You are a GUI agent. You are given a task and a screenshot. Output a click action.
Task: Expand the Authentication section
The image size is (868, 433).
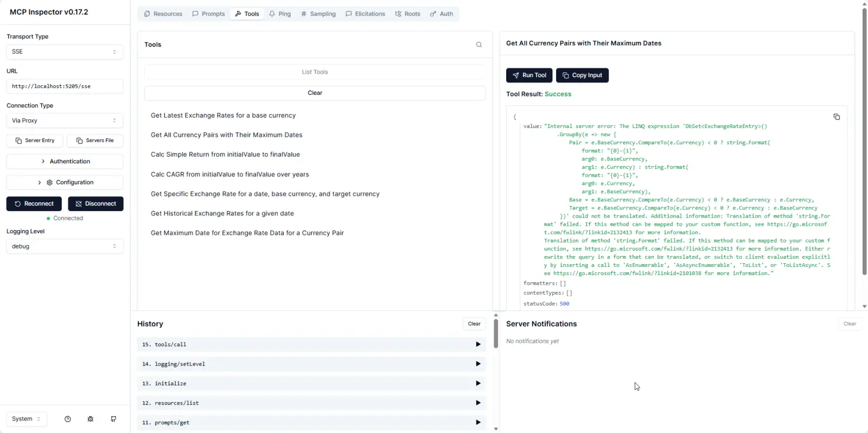click(x=65, y=162)
